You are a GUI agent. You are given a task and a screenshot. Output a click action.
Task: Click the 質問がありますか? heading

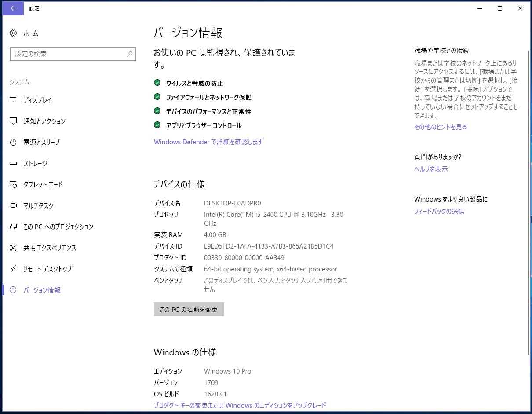438,157
